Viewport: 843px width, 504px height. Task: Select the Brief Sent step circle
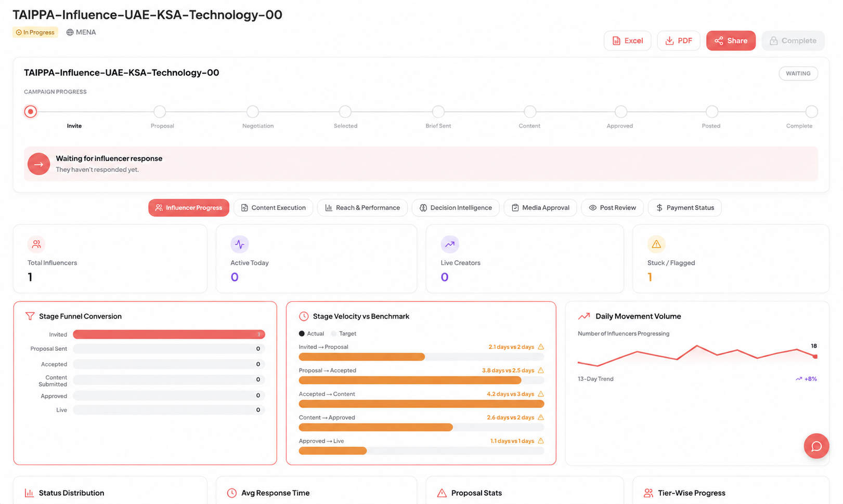tap(438, 112)
